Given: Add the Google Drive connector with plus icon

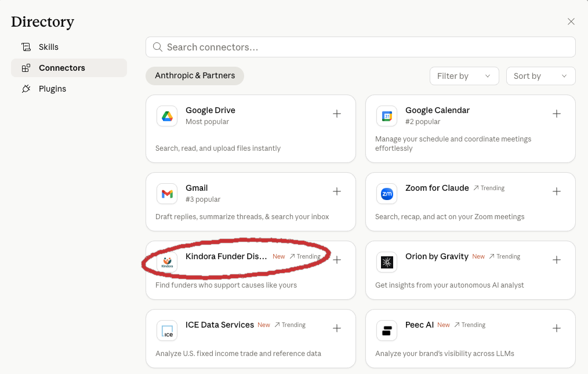Looking at the screenshot, I should pyautogui.click(x=337, y=114).
